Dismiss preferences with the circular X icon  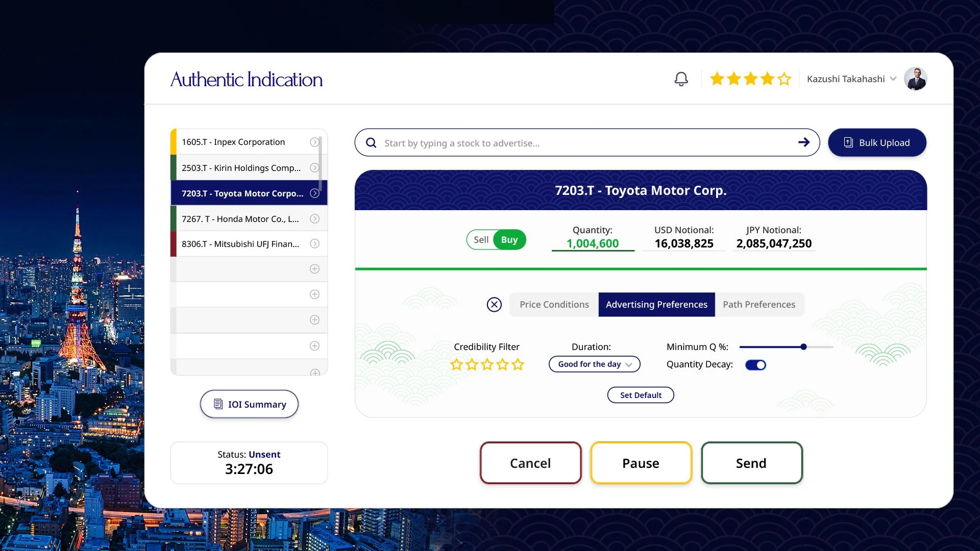click(494, 305)
